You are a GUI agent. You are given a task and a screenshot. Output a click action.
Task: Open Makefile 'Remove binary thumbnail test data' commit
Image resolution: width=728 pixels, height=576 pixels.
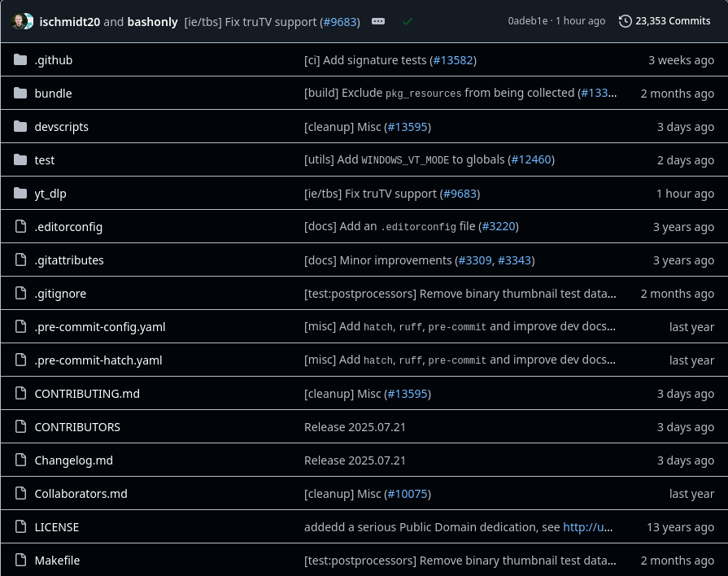tap(460, 561)
